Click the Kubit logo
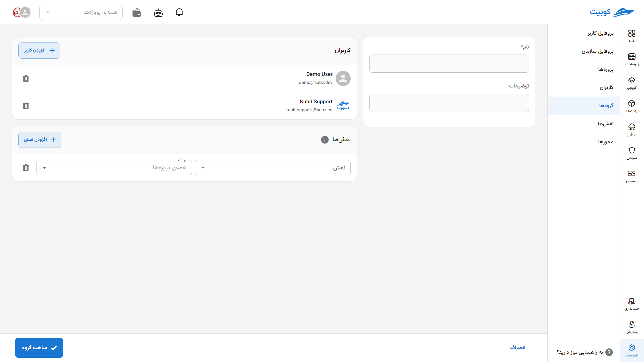The width and height of the screenshot is (644, 362). coord(612,12)
